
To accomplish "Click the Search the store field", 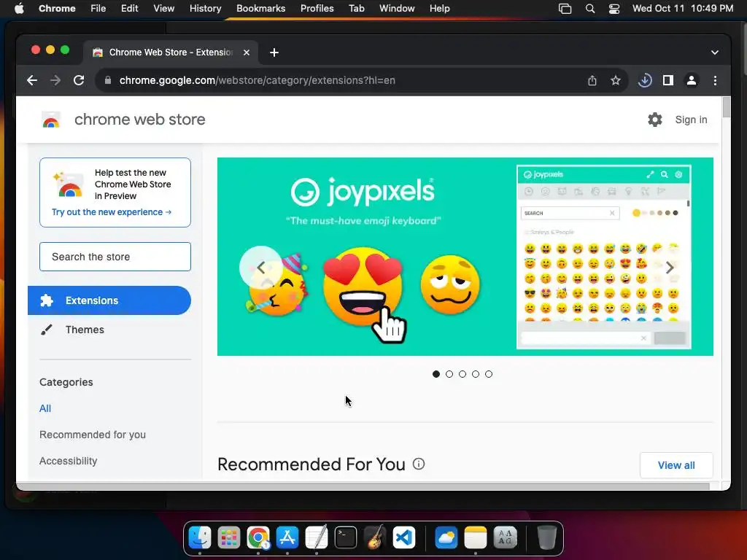I will (115, 257).
